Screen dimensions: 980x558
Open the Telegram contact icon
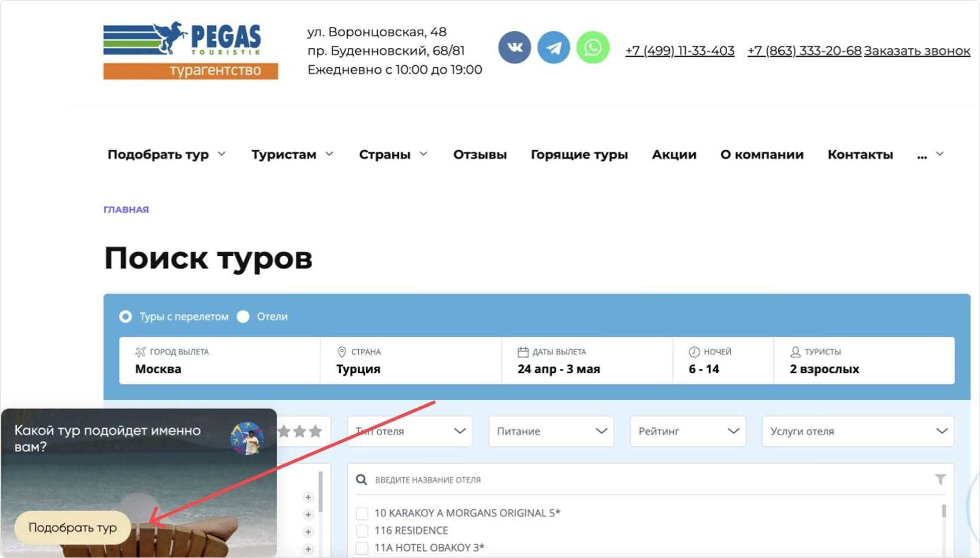[553, 47]
